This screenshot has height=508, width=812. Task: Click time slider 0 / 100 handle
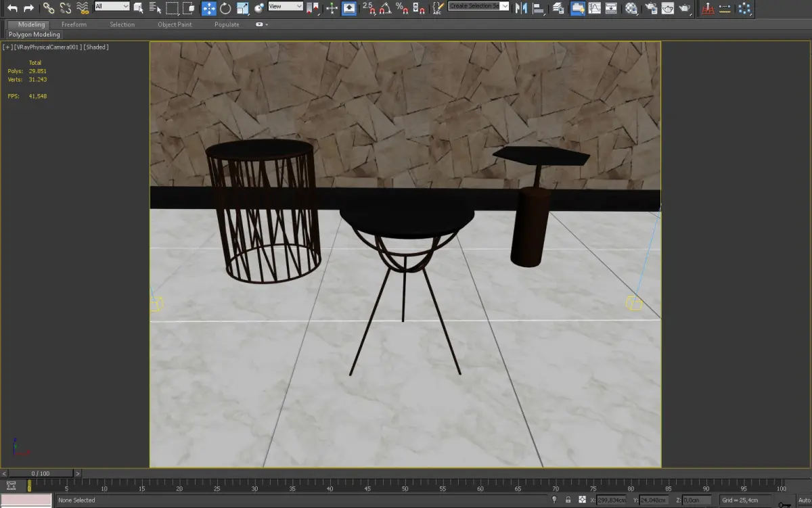coord(40,474)
